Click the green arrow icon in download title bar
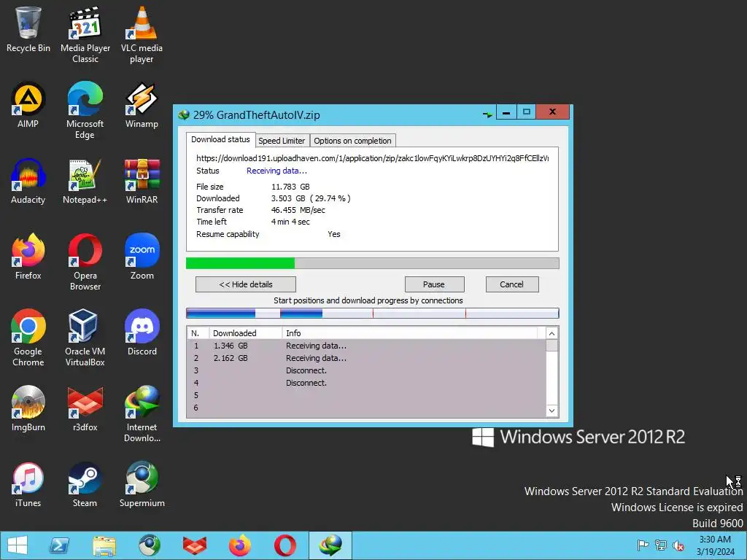747x560 pixels. pos(487,114)
